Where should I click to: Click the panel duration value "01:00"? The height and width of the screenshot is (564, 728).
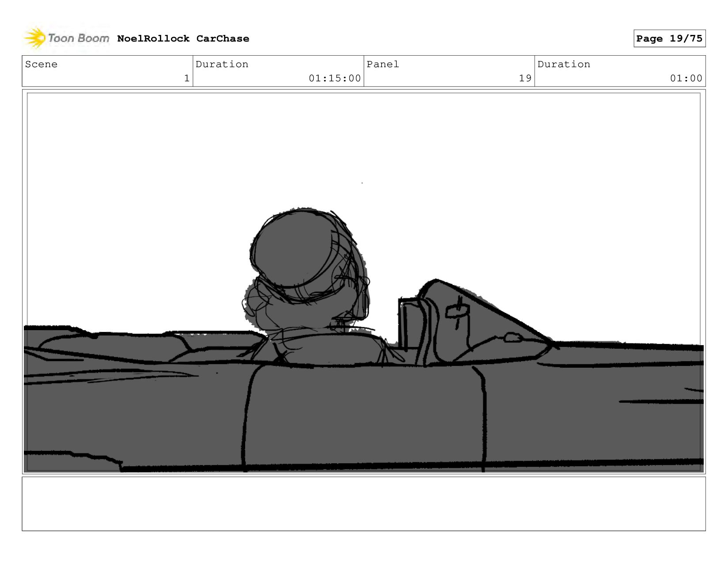[686, 78]
